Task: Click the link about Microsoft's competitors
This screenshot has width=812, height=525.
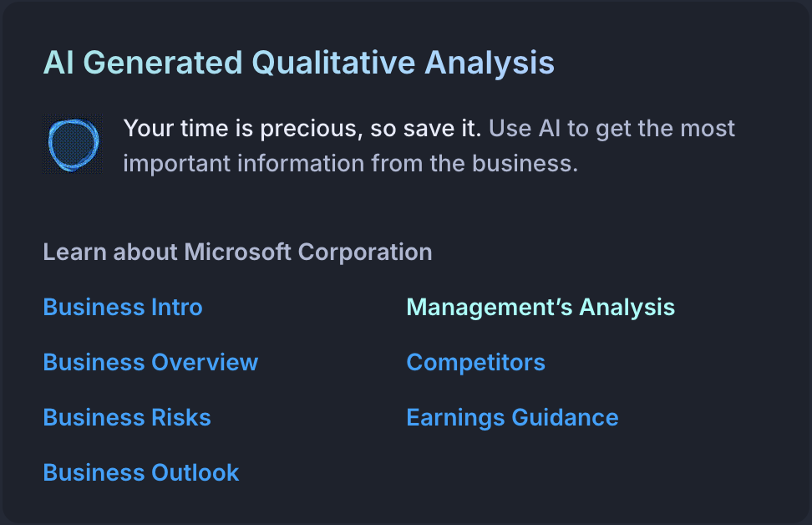Action: click(476, 363)
